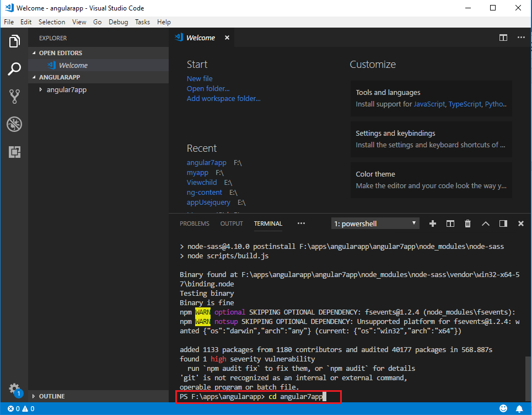Click the Open folder... link
Screen dimensions: 532x415
click(x=208, y=89)
